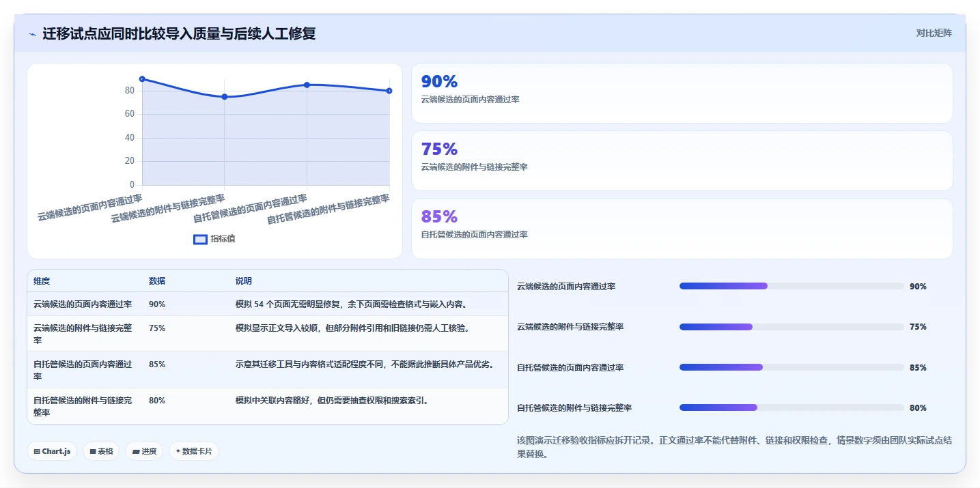Screen dimensions: 980x488
Task: Click the 75% cell in the table
Action: click(x=157, y=328)
